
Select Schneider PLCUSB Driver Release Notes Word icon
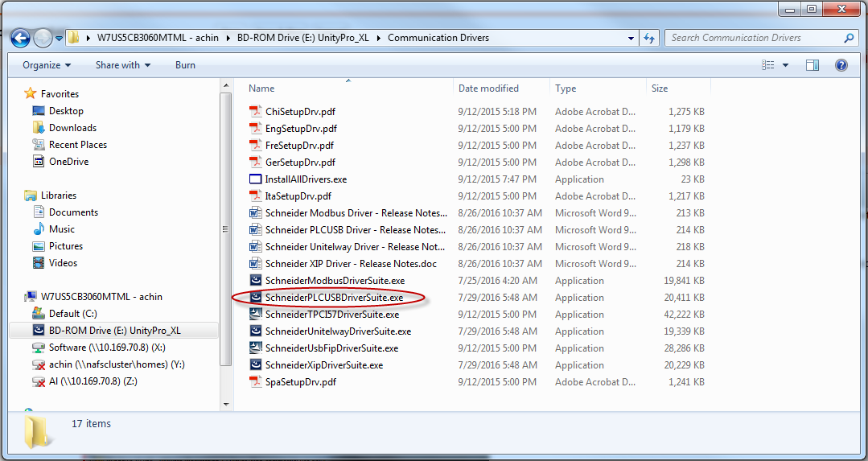tap(255, 229)
